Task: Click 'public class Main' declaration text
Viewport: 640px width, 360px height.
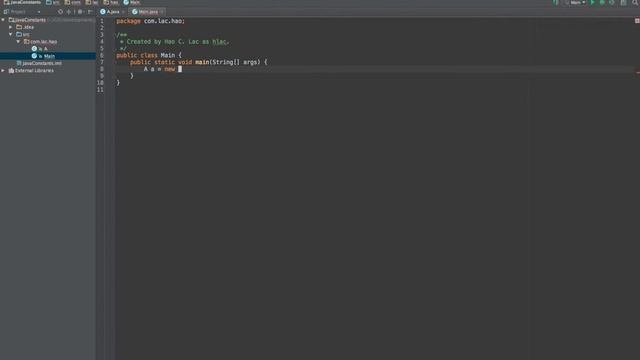Action: pos(146,55)
